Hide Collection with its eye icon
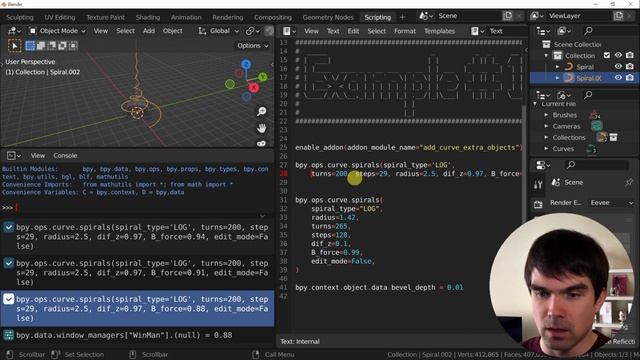 click(618, 55)
